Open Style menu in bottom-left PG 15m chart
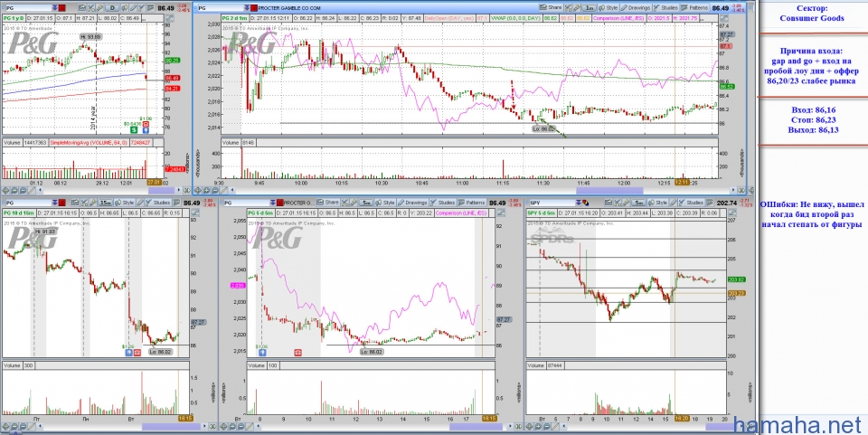The height and width of the screenshot is (435, 868). pyautogui.click(x=125, y=203)
